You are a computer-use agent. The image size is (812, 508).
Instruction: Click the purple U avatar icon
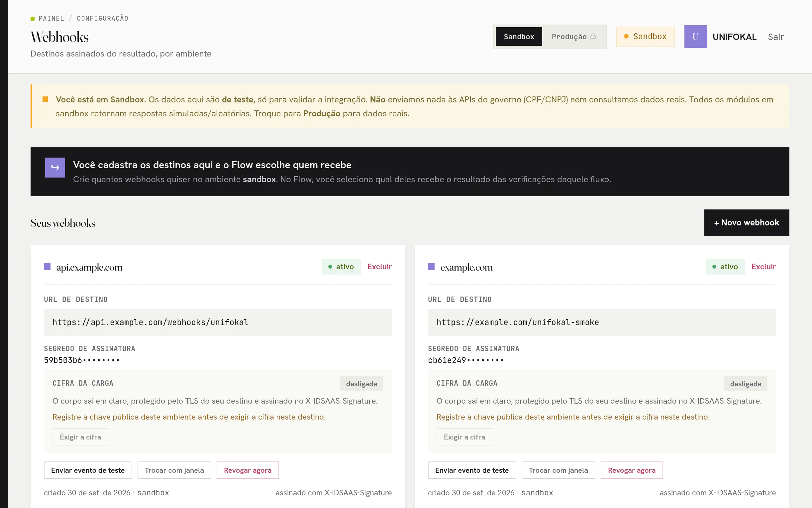(695, 36)
